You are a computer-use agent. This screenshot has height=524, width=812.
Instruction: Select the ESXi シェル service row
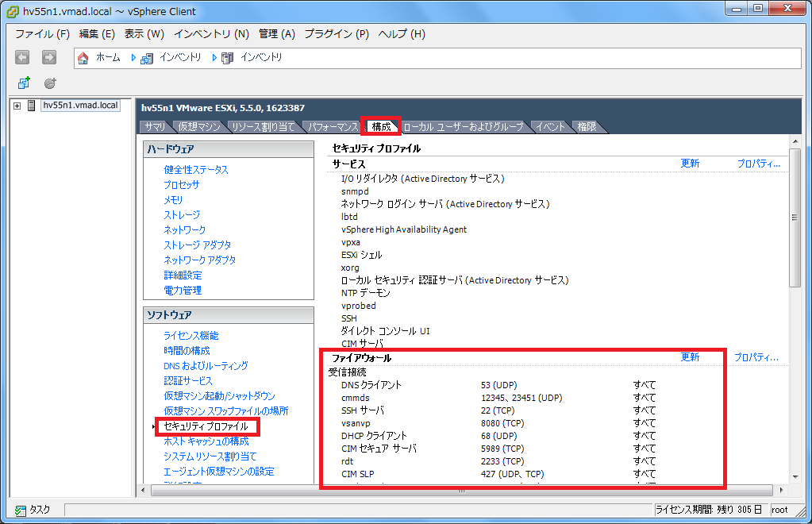[x=361, y=256]
